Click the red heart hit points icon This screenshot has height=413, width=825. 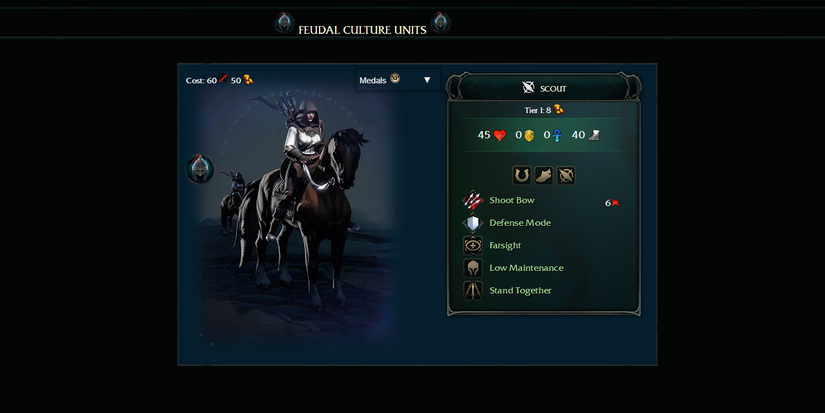pyautogui.click(x=499, y=135)
